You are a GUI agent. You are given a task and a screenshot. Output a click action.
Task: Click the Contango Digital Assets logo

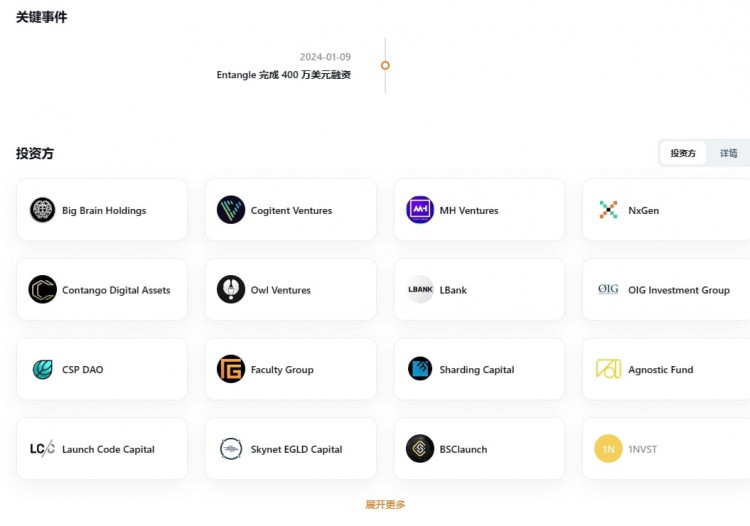43,289
